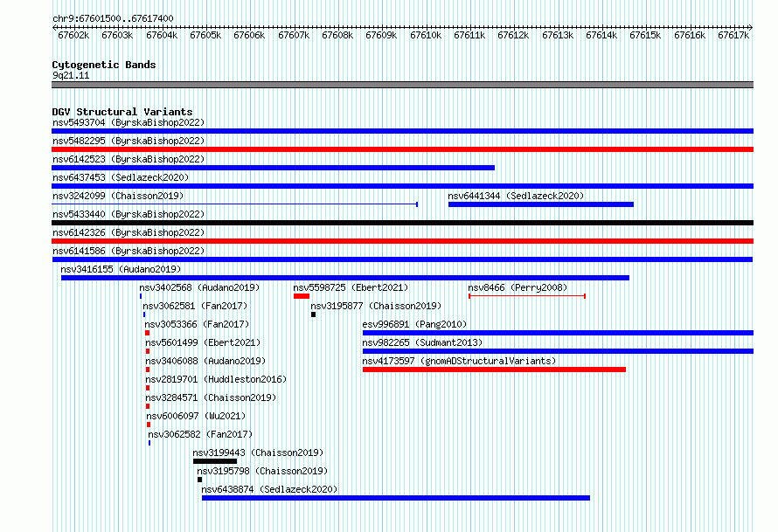The width and height of the screenshot is (778, 532).
Task: Select blue bar under esv996891
Action: (559, 333)
